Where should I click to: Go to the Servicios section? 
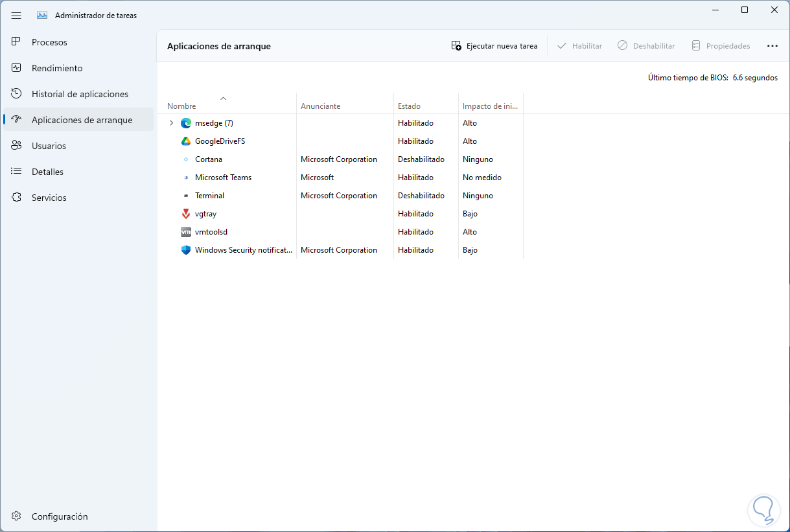tap(49, 198)
